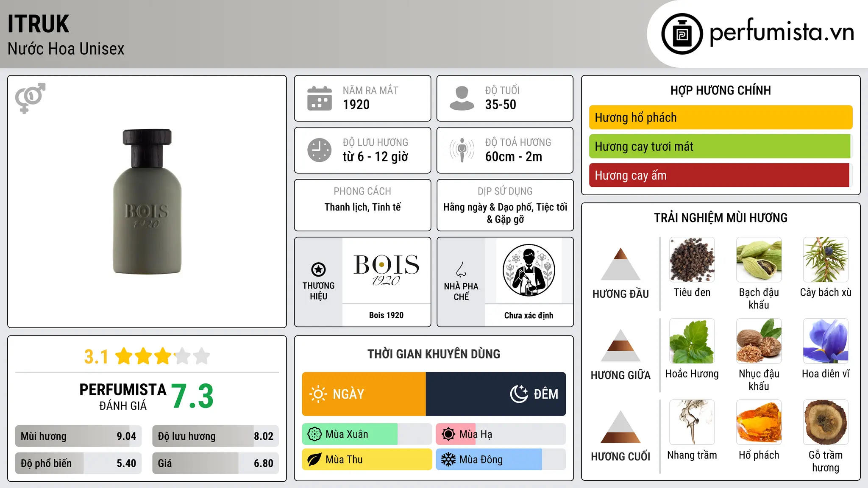Click the Perfumista score 7.3
Image resolution: width=868 pixels, height=488 pixels.
192,396
